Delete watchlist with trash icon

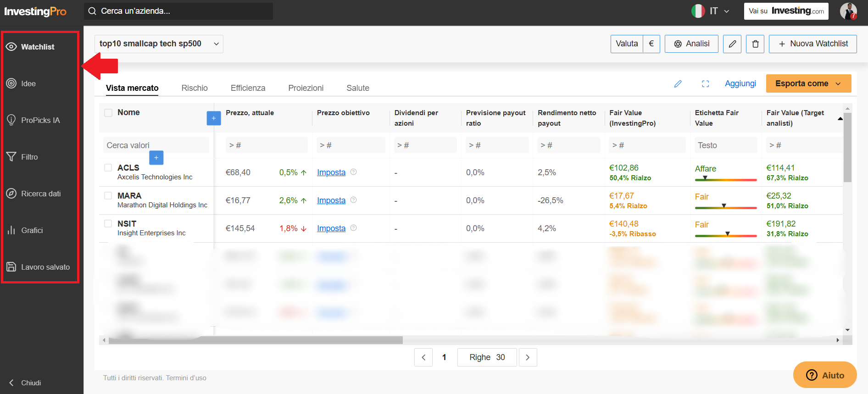click(x=755, y=44)
